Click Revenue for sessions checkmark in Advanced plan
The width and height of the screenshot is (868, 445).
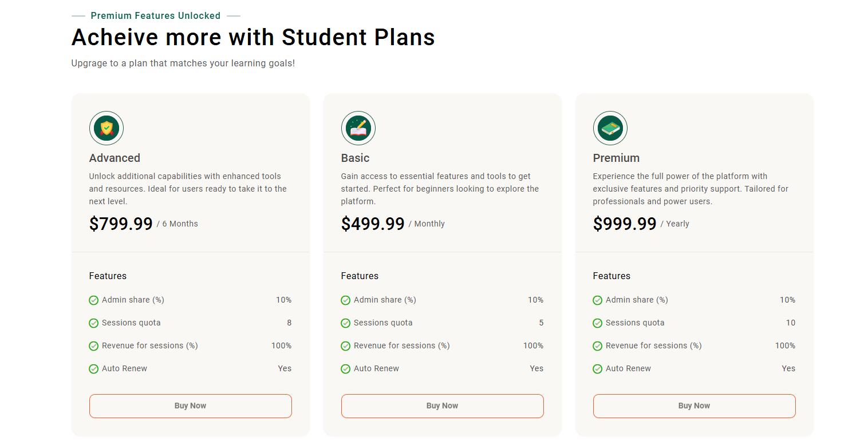tap(94, 346)
